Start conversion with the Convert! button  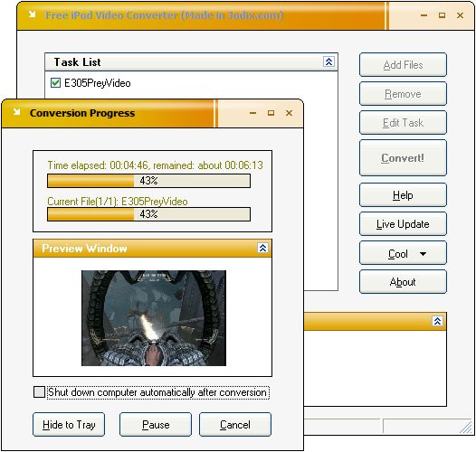(x=403, y=157)
